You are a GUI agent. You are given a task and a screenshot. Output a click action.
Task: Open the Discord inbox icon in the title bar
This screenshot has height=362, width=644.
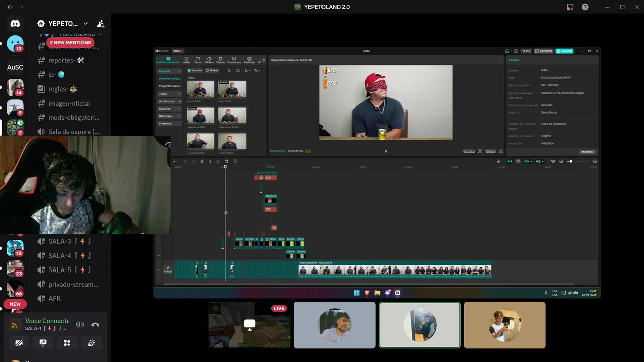570,7
